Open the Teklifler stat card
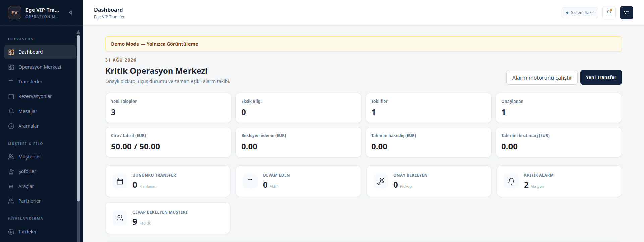The height and width of the screenshot is (242, 644). coord(429,108)
